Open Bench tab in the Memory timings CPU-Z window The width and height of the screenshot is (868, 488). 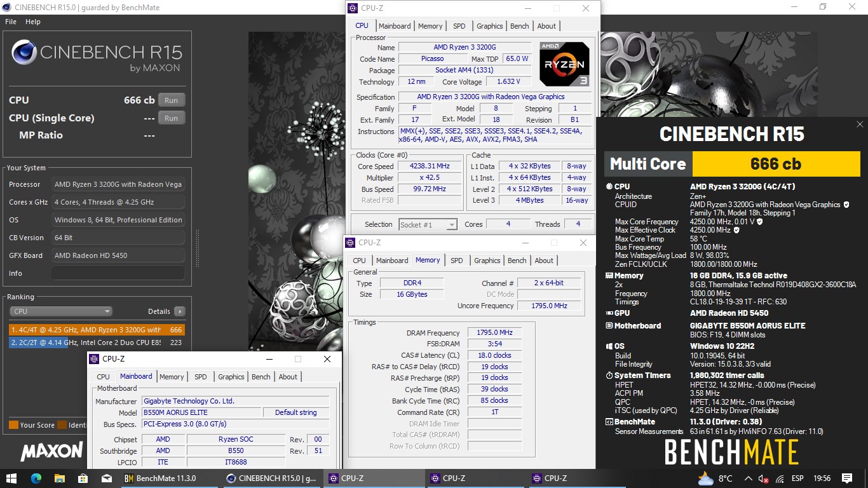tap(517, 261)
